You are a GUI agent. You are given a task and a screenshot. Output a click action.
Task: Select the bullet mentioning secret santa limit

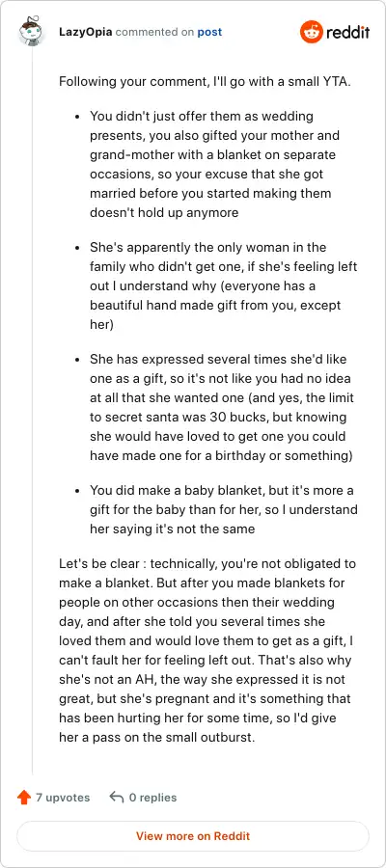222,407
